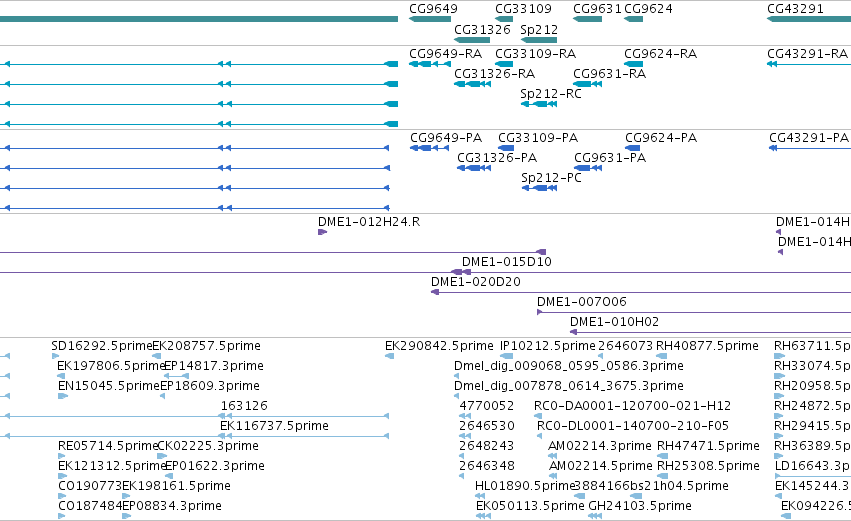Open feature 2646348

(x=486, y=466)
